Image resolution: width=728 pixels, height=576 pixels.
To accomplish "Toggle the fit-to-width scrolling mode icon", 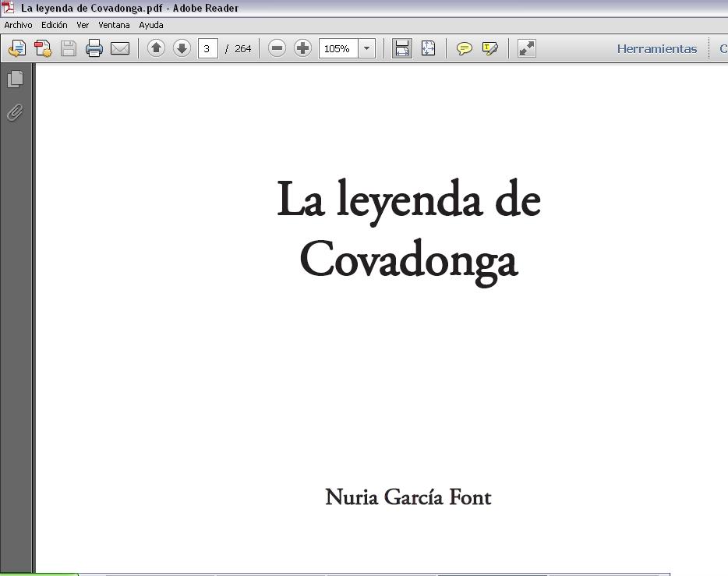I will [402, 48].
